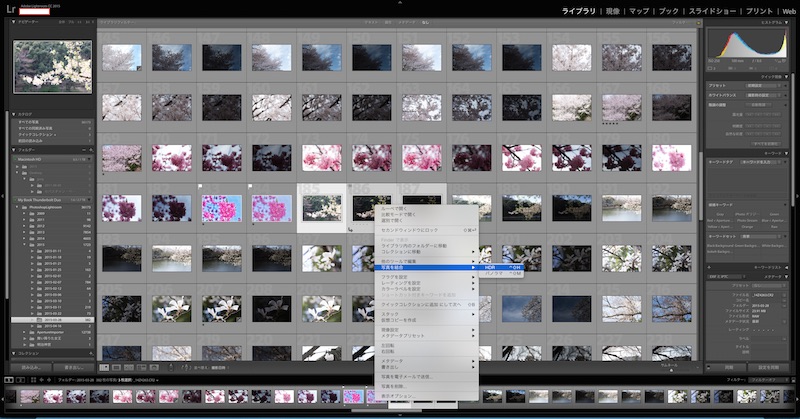Screen dimensions: 800x419
Task: Select the first thumbnail in grid row one
Action: point(122,57)
